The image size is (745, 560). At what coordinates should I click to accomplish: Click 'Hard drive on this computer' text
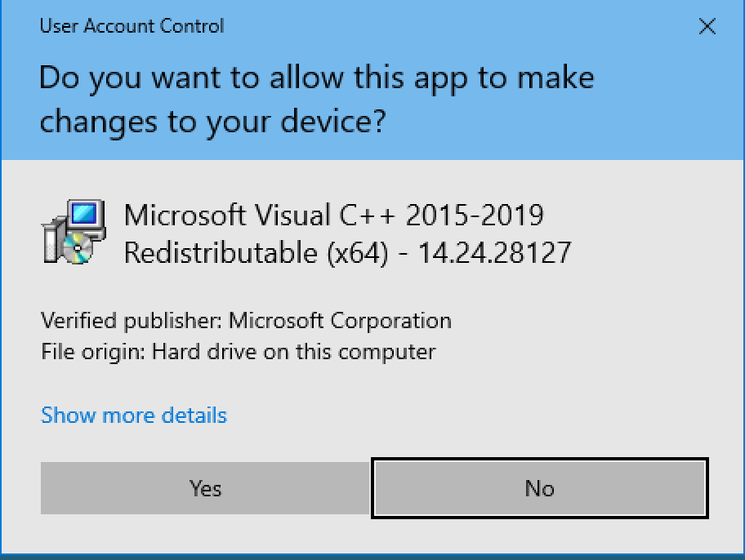[293, 352]
